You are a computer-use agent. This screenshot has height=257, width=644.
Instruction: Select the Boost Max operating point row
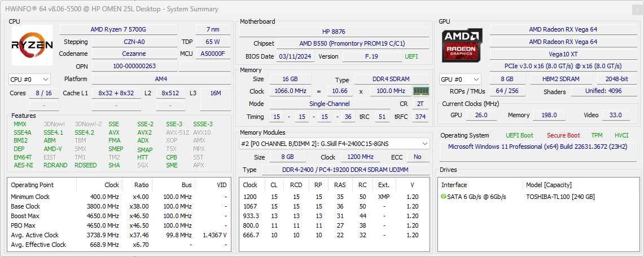(119, 216)
